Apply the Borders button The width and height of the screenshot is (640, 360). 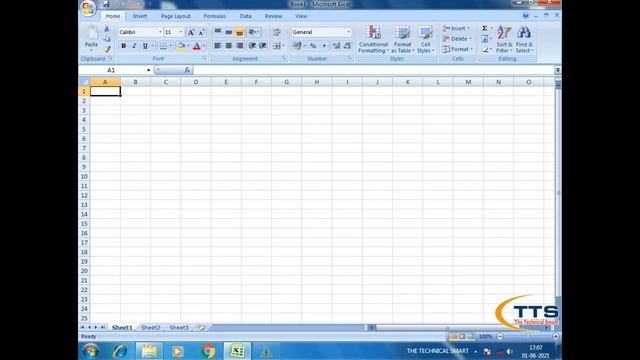pyautogui.click(x=163, y=46)
